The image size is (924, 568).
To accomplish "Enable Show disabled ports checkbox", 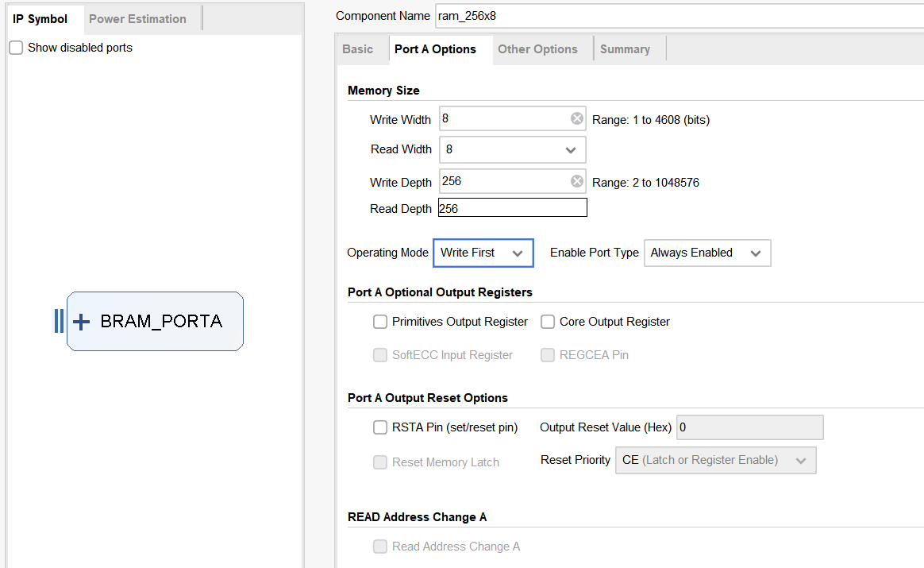I will [x=16, y=48].
